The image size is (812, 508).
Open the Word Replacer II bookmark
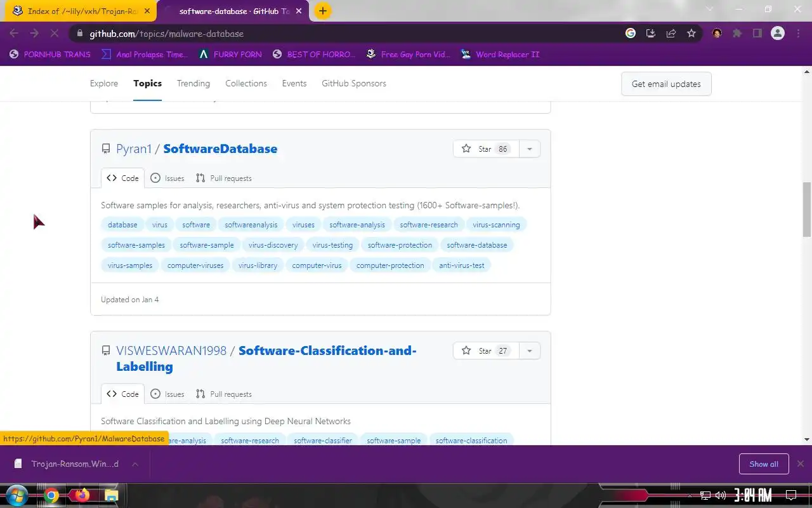coord(500,55)
